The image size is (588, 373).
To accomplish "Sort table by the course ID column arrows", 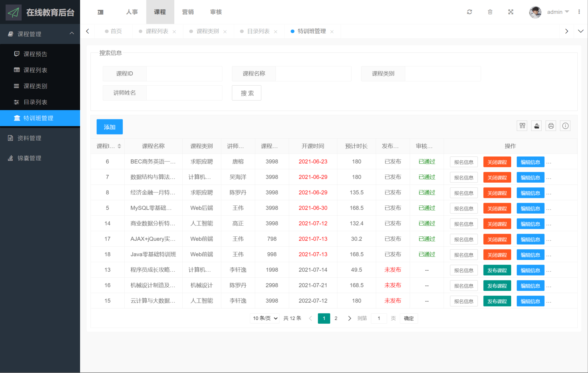I will pyautogui.click(x=119, y=146).
